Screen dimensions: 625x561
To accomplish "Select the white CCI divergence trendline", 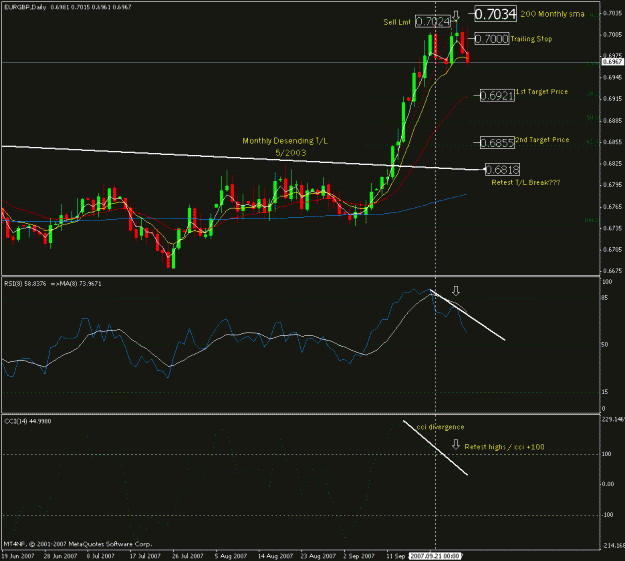I will click(x=435, y=448).
